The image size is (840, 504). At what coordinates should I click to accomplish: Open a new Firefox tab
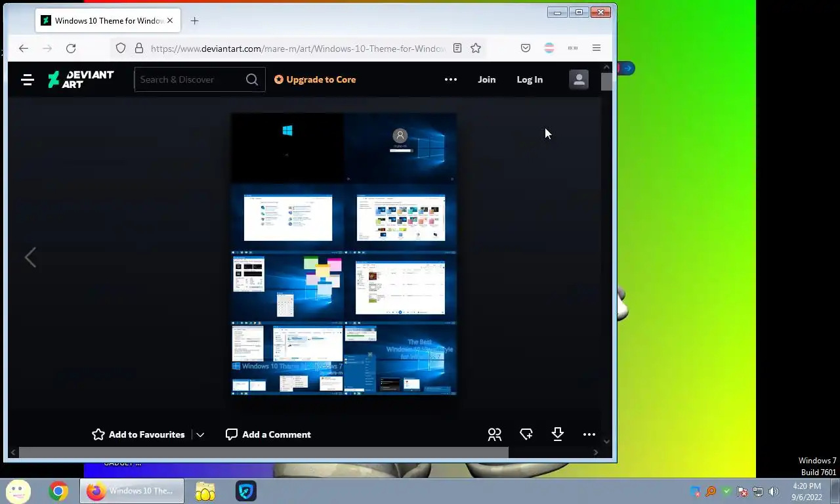[194, 20]
